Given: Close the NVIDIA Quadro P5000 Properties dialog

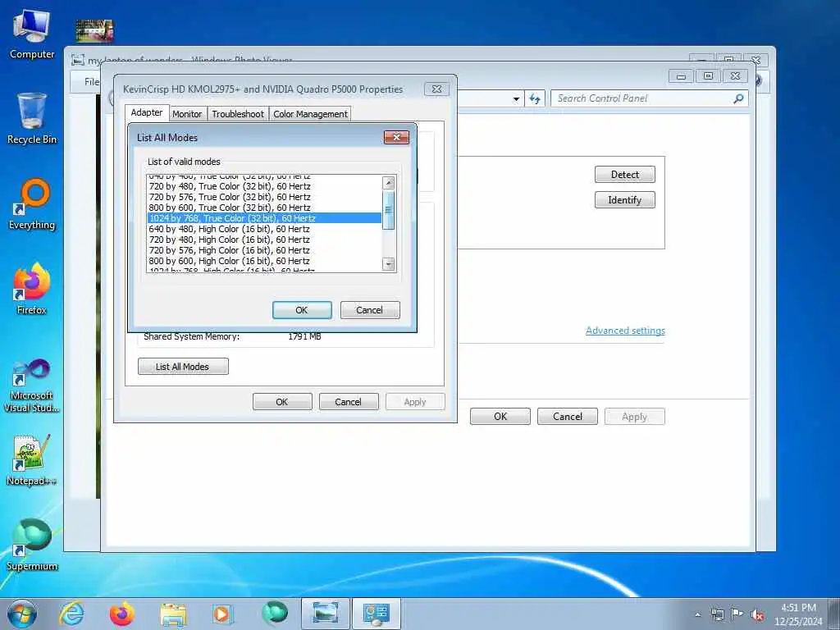Looking at the screenshot, I should (x=436, y=89).
